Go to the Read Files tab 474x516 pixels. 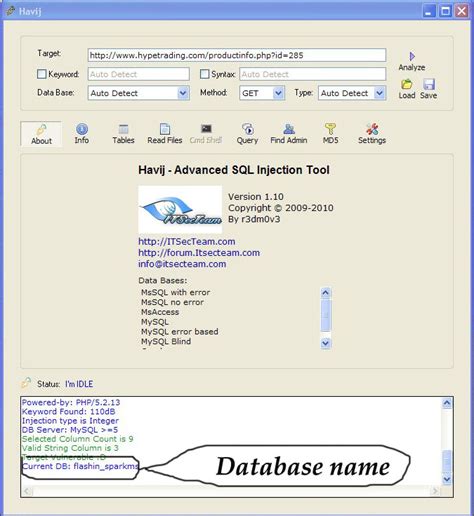coord(165,134)
